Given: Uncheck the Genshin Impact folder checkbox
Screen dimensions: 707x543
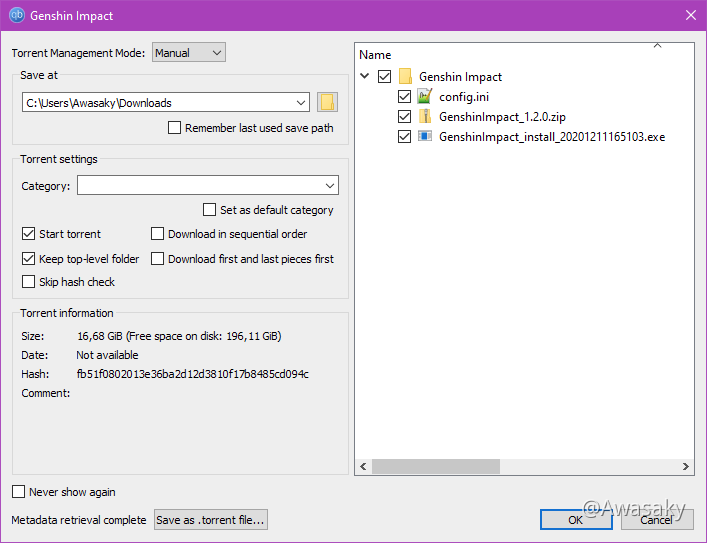Looking at the screenshot, I should click(385, 76).
